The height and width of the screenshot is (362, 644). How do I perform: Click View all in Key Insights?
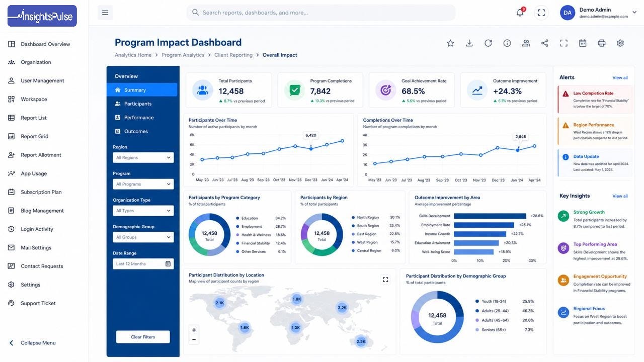[x=620, y=196]
